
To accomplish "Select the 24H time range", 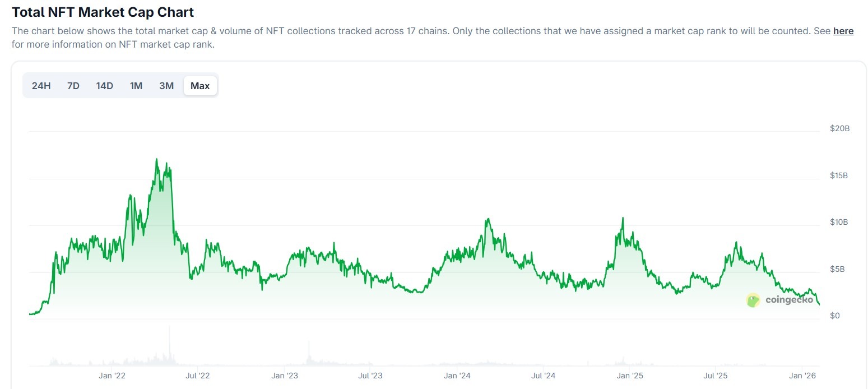I will tap(41, 85).
